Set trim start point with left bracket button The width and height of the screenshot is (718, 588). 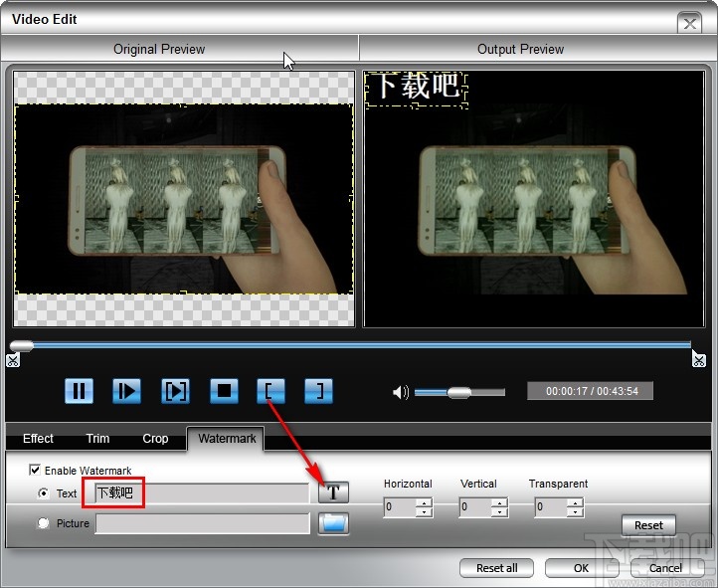(270, 391)
